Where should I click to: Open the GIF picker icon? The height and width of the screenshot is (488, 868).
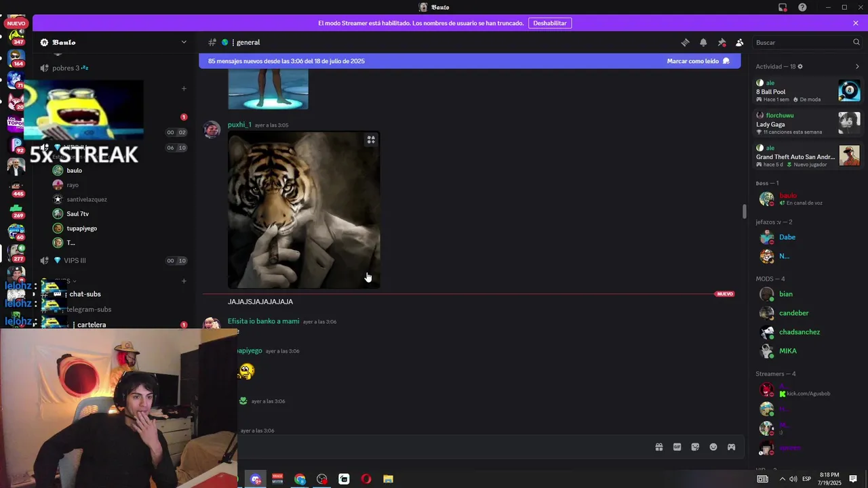coord(677,447)
